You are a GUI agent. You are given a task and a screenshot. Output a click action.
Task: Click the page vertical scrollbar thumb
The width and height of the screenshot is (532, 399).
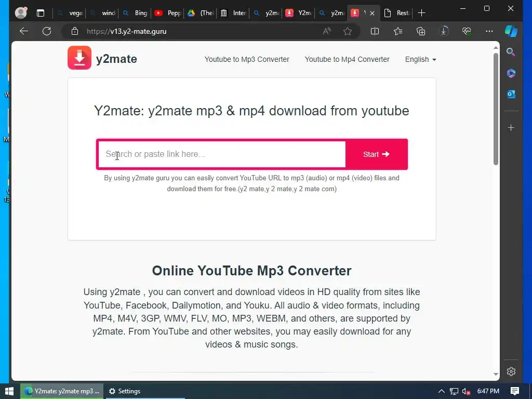coord(496,109)
